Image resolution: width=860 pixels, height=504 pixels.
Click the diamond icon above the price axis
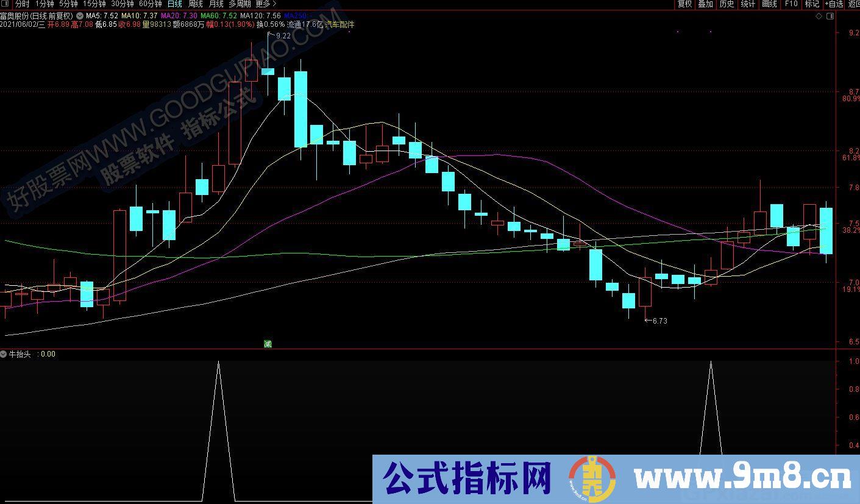point(819,16)
